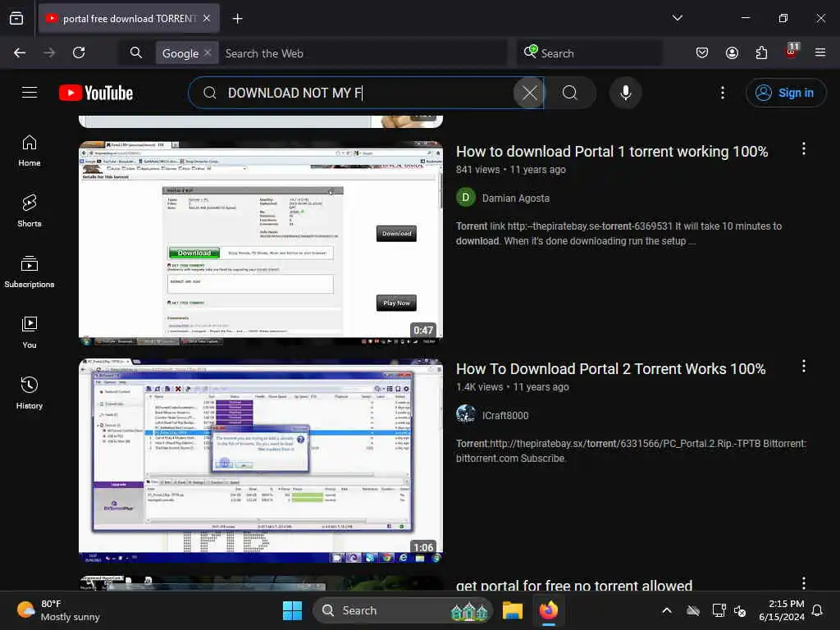Open the weather widget 80°F

pos(58,610)
